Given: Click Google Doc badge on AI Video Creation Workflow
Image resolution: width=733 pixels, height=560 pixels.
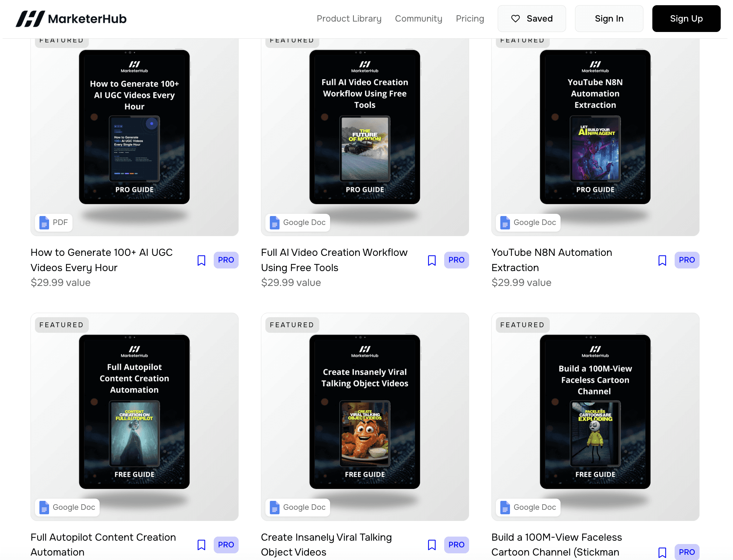Looking at the screenshot, I should [x=298, y=223].
